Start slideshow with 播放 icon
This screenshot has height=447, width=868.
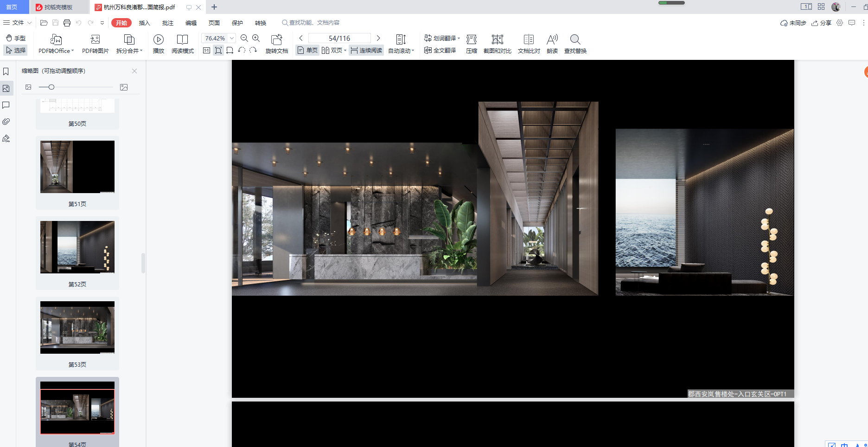click(x=159, y=45)
